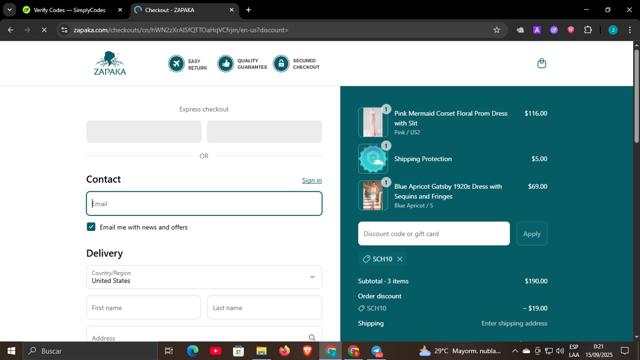Click the ZAPAKA logo
Viewport: 640px width, 360px height.
[110, 63]
